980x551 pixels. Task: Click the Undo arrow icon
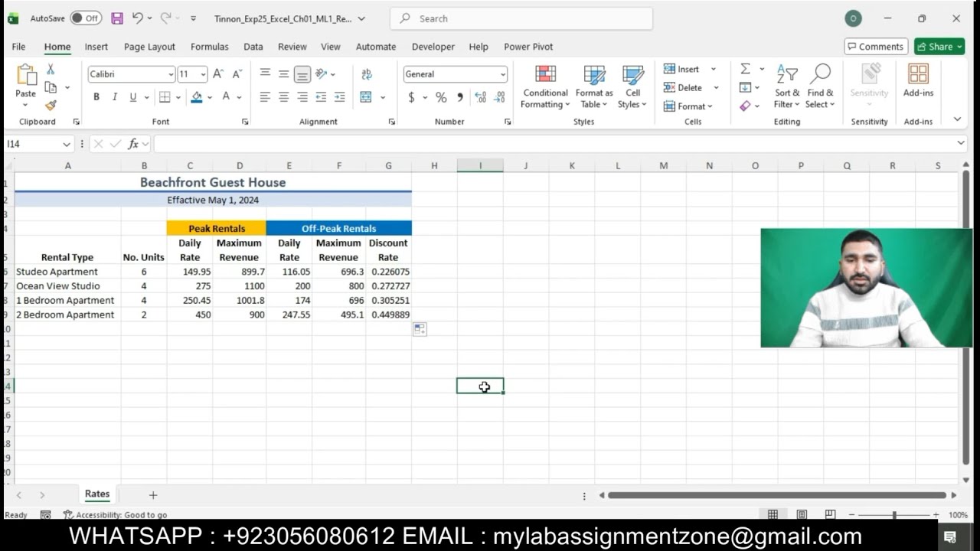point(137,18)
